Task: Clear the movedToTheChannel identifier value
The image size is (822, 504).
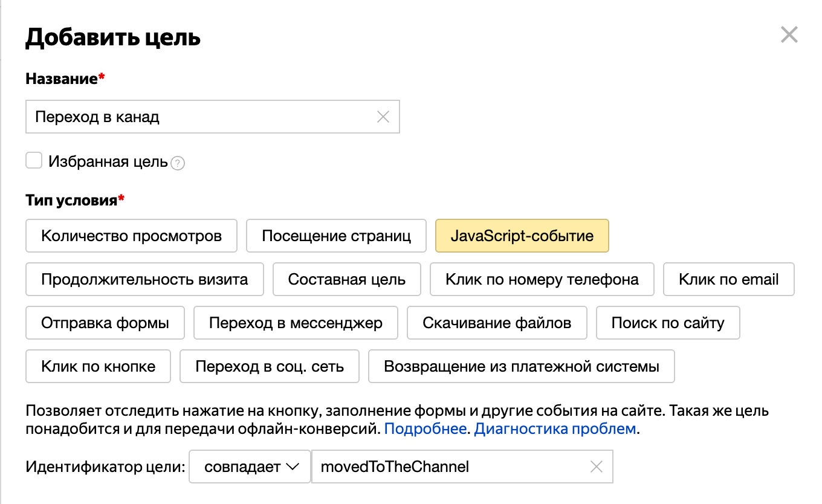Action: click(596, 466)
